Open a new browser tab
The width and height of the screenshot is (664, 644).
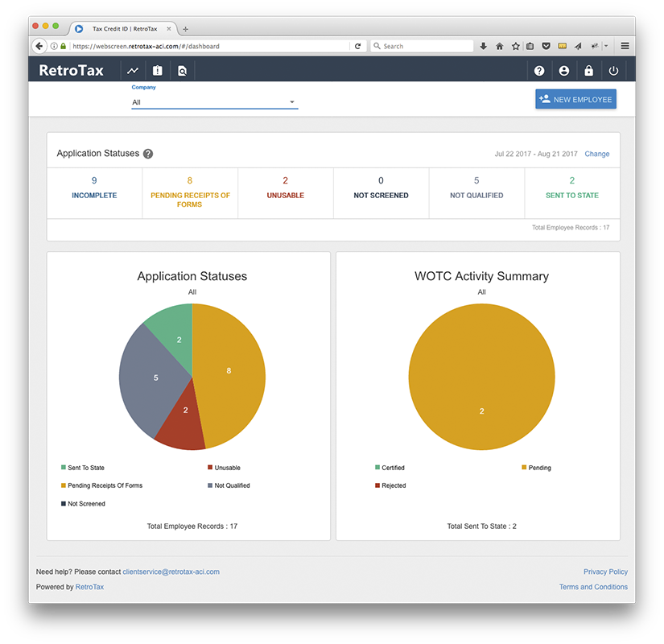tap(185, 29)
